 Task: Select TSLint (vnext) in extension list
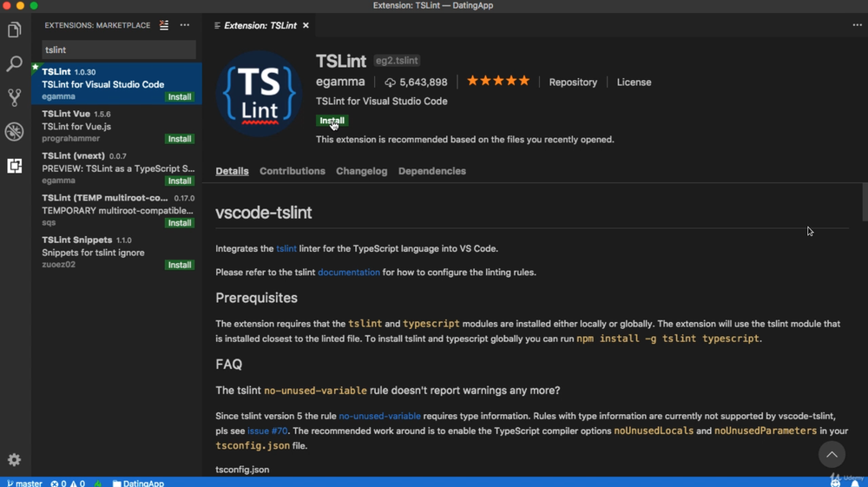point(117,168)
